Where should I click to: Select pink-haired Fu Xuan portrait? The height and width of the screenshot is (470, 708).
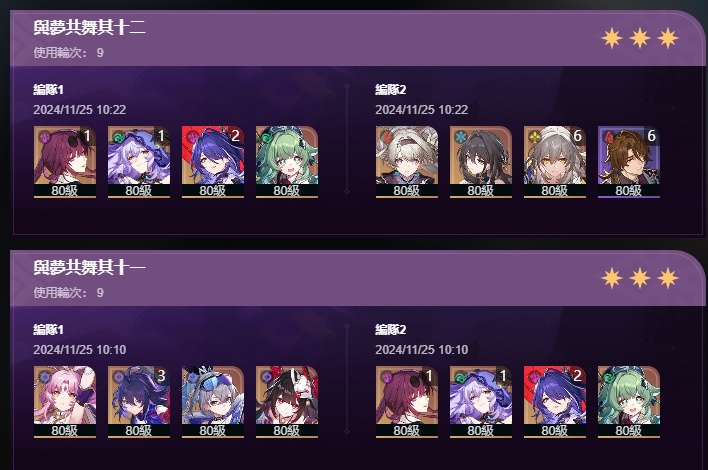(x=65, y=402)
